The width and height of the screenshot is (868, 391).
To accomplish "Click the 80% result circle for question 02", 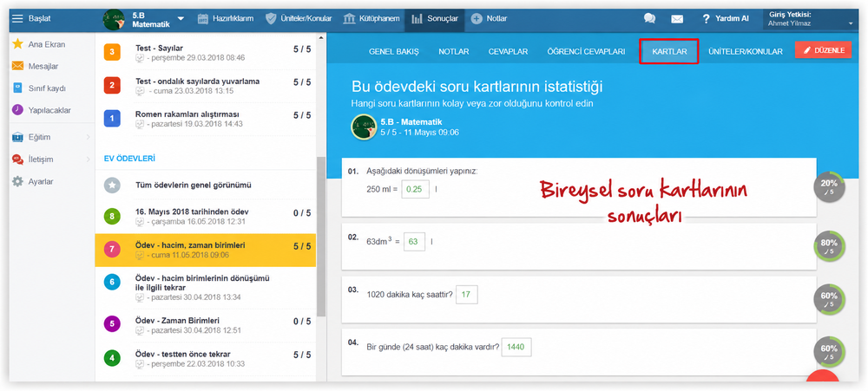I will [829, 247].
